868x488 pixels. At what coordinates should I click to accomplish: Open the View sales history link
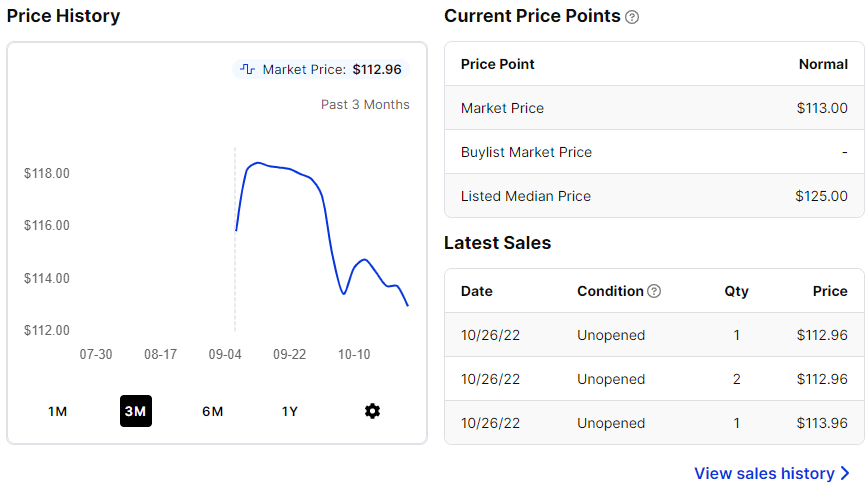764,473
